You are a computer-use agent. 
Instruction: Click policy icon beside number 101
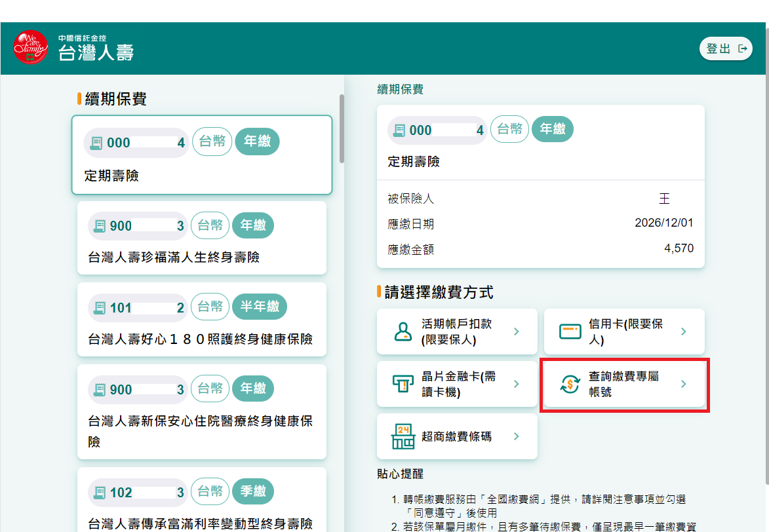[x=100, y=308]
